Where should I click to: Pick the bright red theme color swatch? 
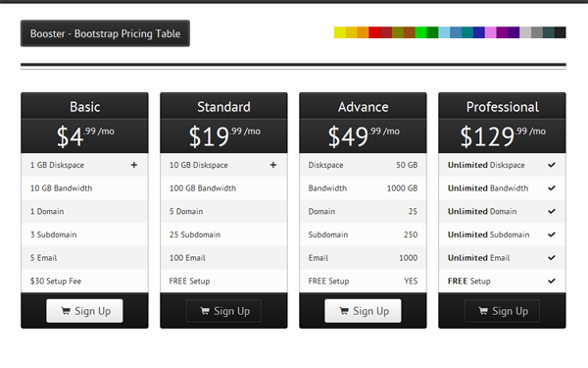[374, 32]
